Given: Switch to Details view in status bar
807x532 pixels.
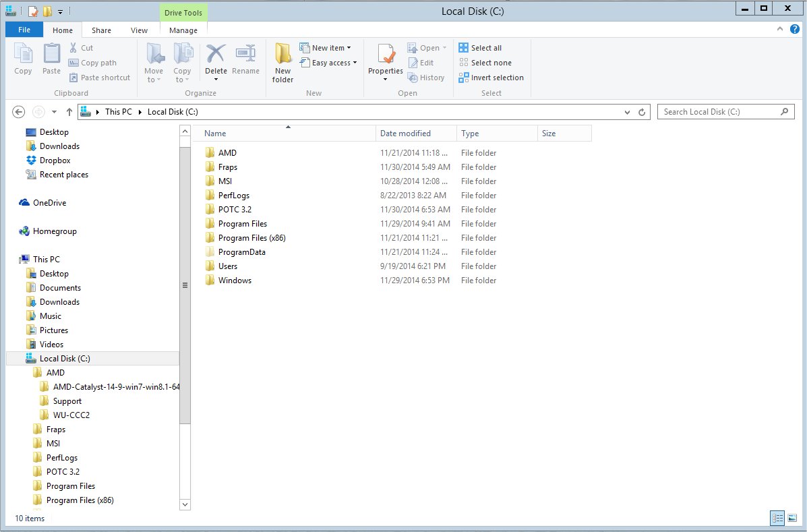Looking at the screenshot, I should pyautogui.click(x=777, y=518).
